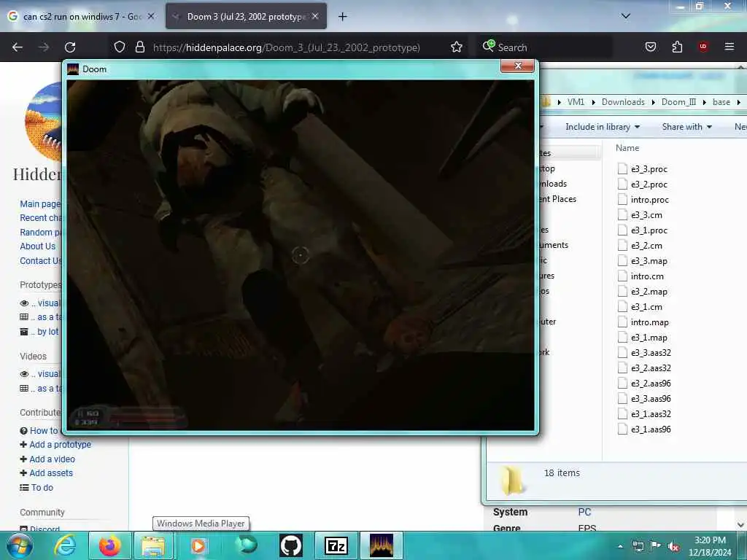Select the e3_2.cm file
This screenshot has width=747, height=560.
pyautogui.click(x=646, y=246)
